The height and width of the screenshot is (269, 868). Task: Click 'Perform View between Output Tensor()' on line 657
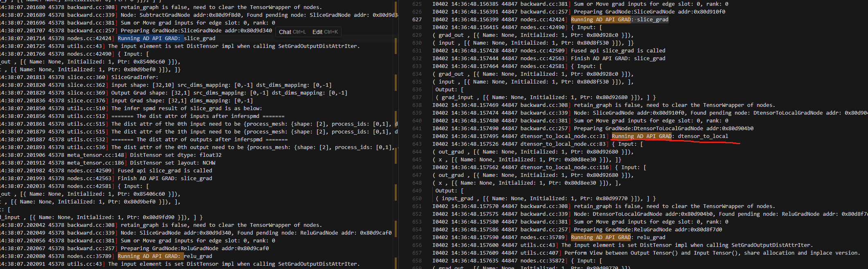[619, 253]
